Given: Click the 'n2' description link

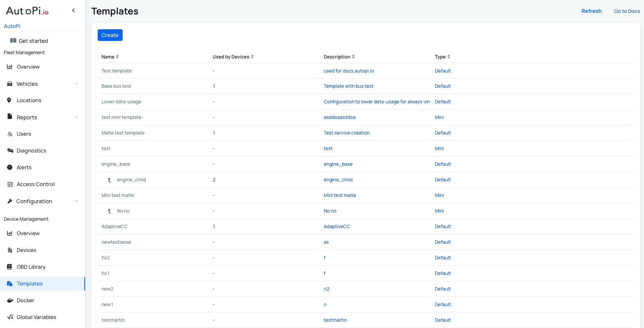Looking at the screenshot, I should coord(326,289).
